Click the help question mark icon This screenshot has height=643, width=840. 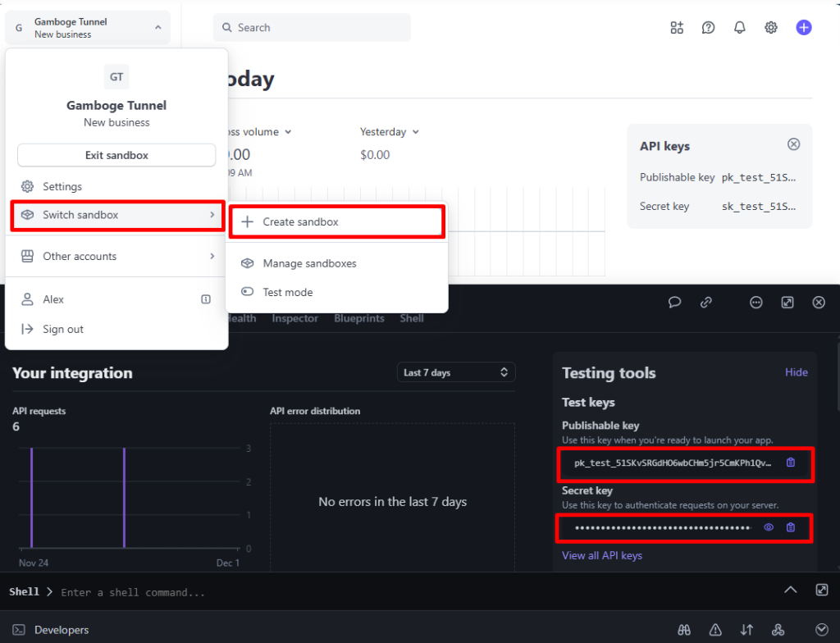click(x=708, y=27)
